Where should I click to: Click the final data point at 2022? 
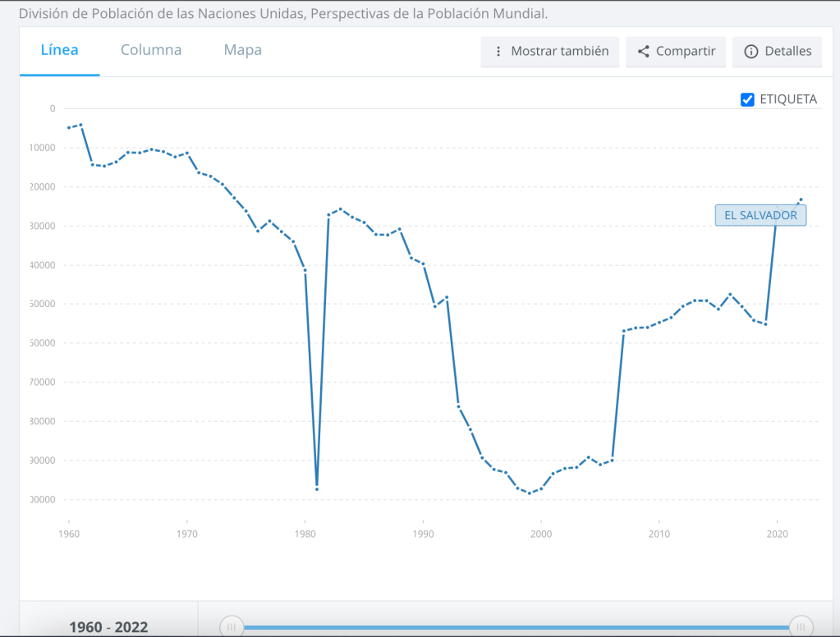pos(801,199)
